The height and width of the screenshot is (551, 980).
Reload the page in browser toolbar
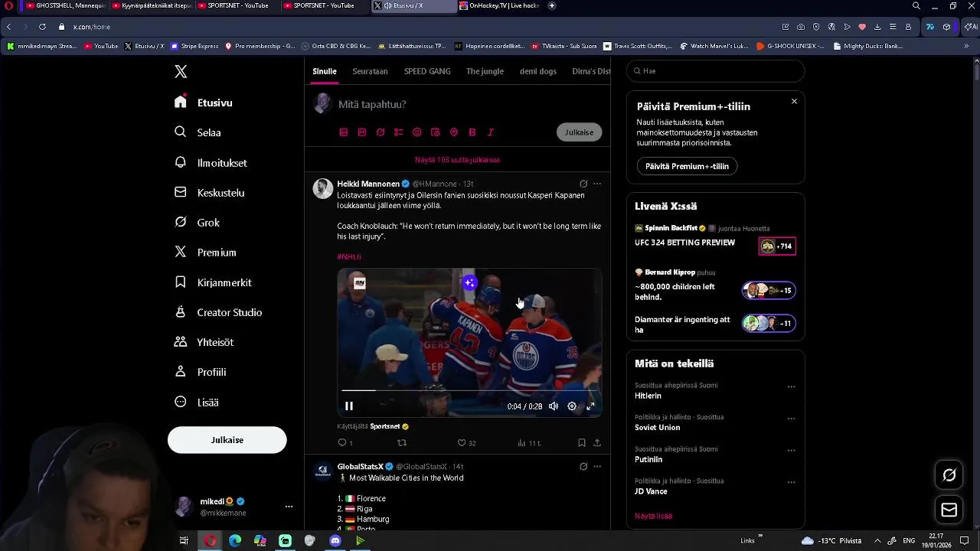(42, 27)
